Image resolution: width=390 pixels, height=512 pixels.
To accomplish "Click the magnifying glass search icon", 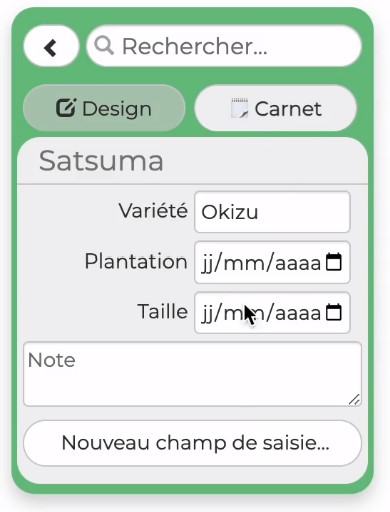I will click(x=104, y=45).
